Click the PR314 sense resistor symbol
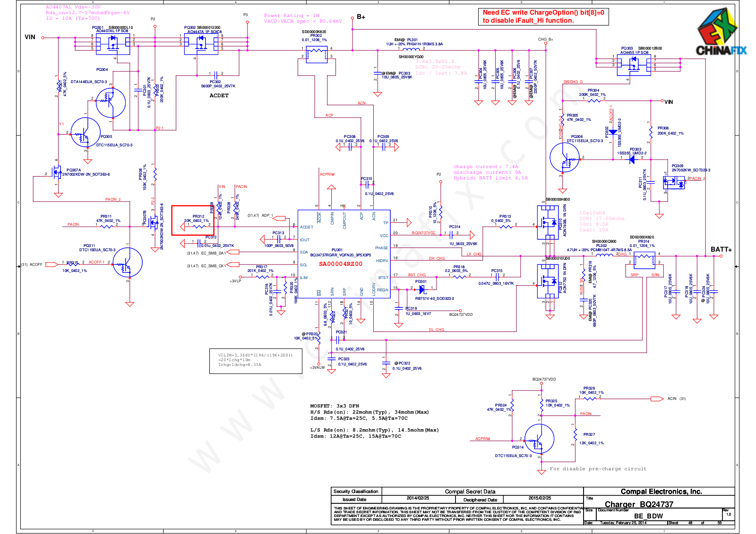Screen dimensions: 756x534 point(644,261)
